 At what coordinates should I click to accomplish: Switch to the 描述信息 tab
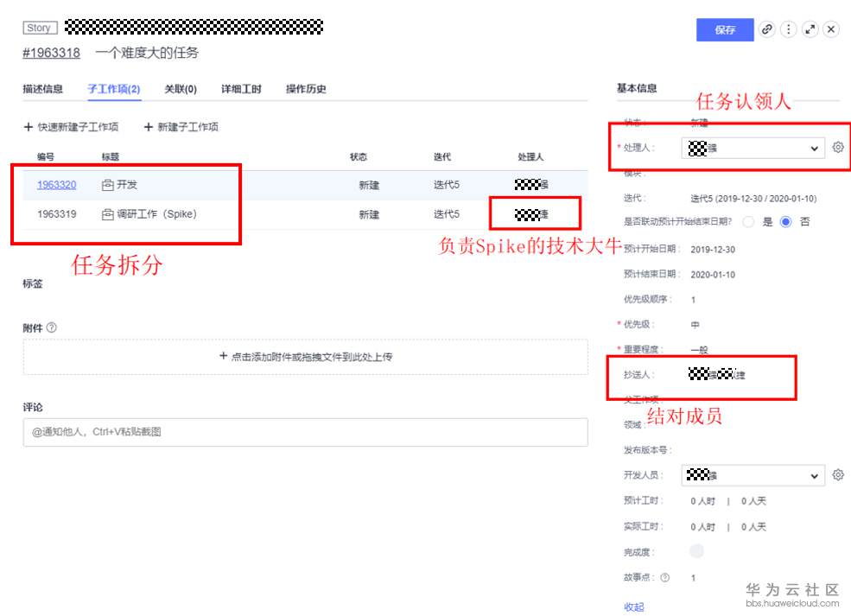pyautogui.click(x=43, y=89)
